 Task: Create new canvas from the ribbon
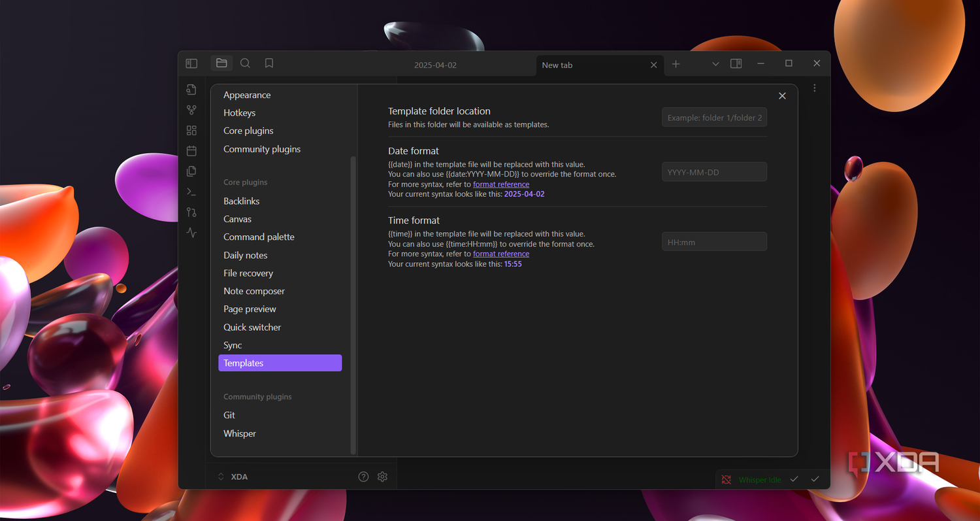(x=191, y=130)
